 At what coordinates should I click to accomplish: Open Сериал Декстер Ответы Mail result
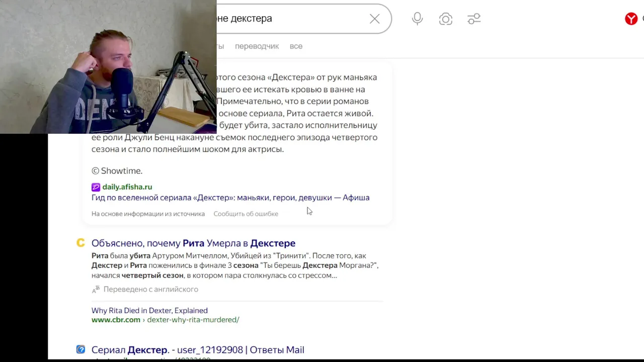pos(198,350)
